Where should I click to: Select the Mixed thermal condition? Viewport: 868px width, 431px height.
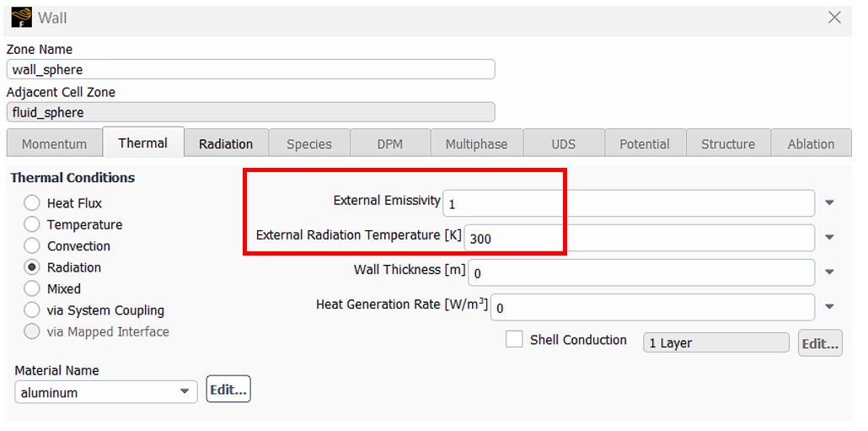(x=32, y=288)
